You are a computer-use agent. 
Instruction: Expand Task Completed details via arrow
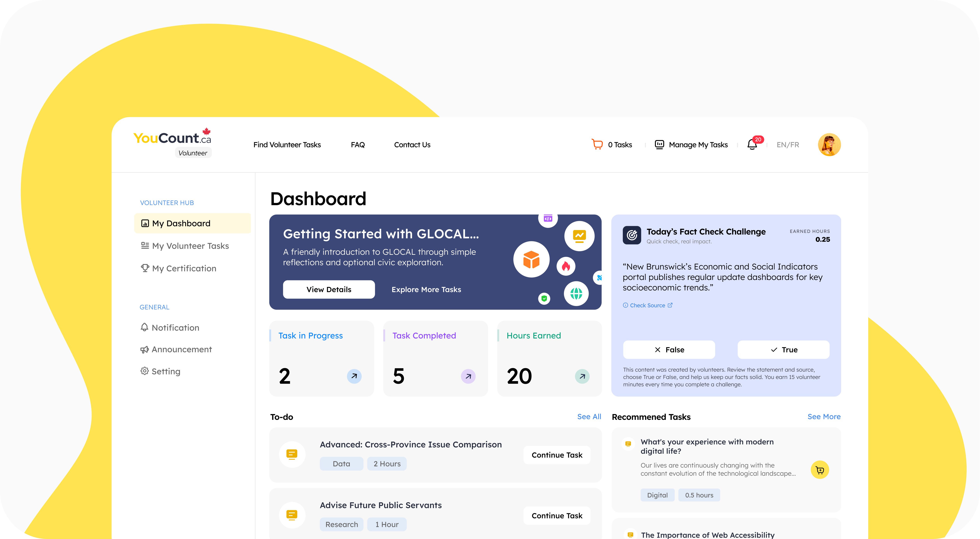(468, 376)
